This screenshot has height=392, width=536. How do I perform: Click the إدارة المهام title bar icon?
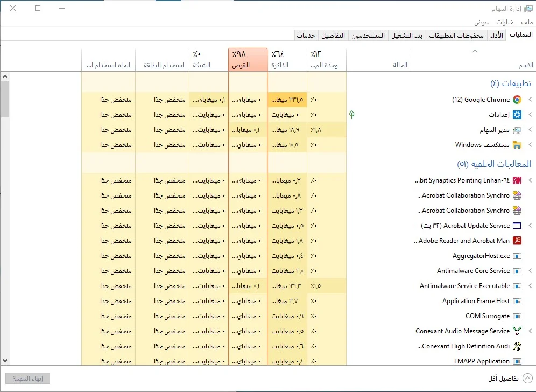point(528,9)
